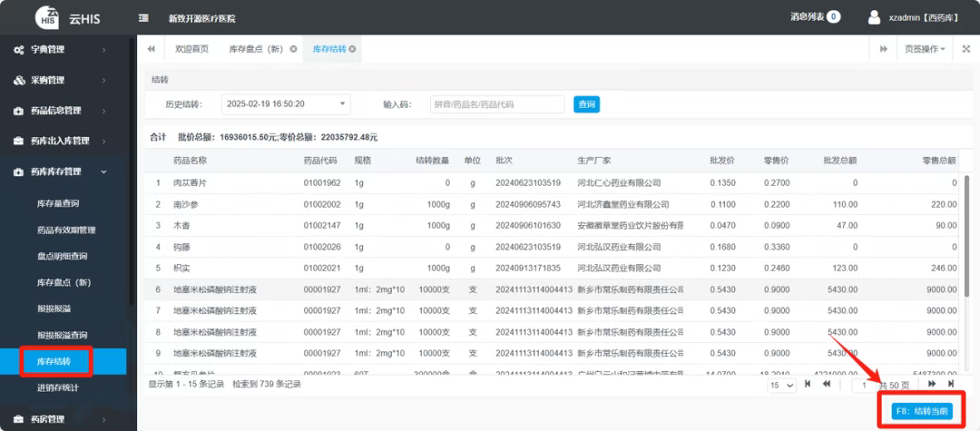This screenshot has width=980, height=431.
Task: Open the user profile avatar icon
Action: point(875,17)
